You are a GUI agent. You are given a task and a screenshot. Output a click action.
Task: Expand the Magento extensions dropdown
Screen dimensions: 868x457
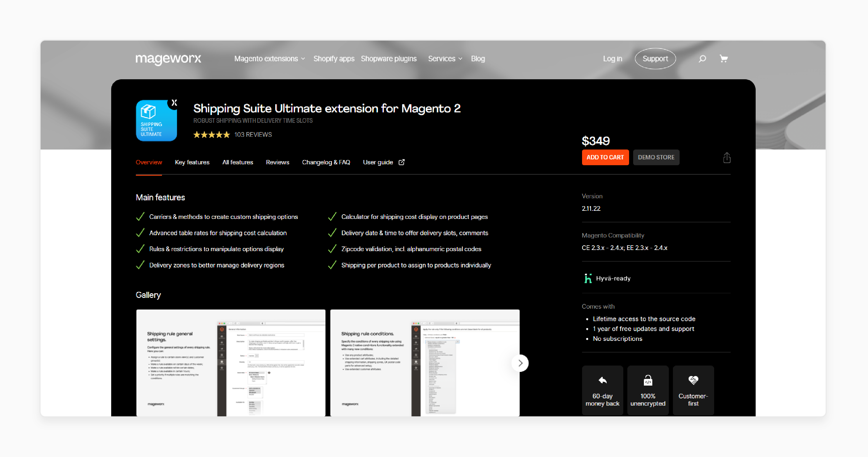[269, 59]
